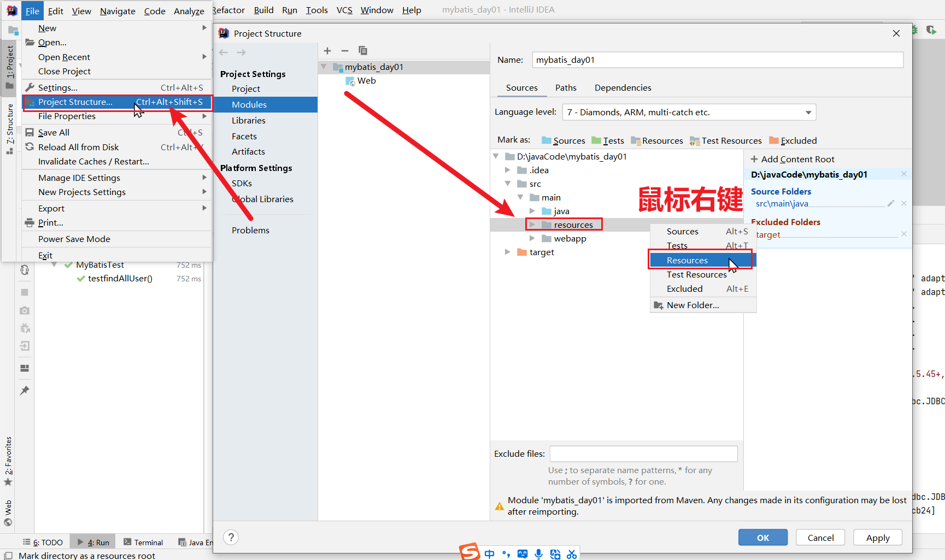
Task: Click the microphone icon in the IME toolbar
Action: [539, 554]
